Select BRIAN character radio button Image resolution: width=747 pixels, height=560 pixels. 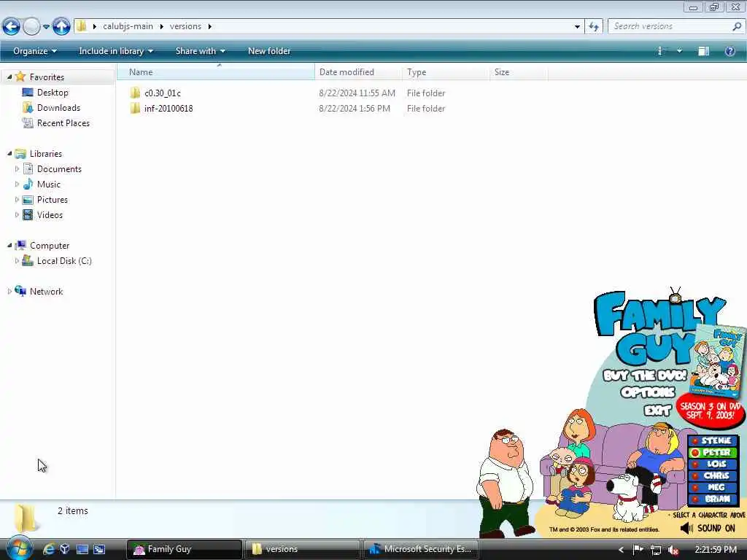pyautogui.click(x=695, y=499)
